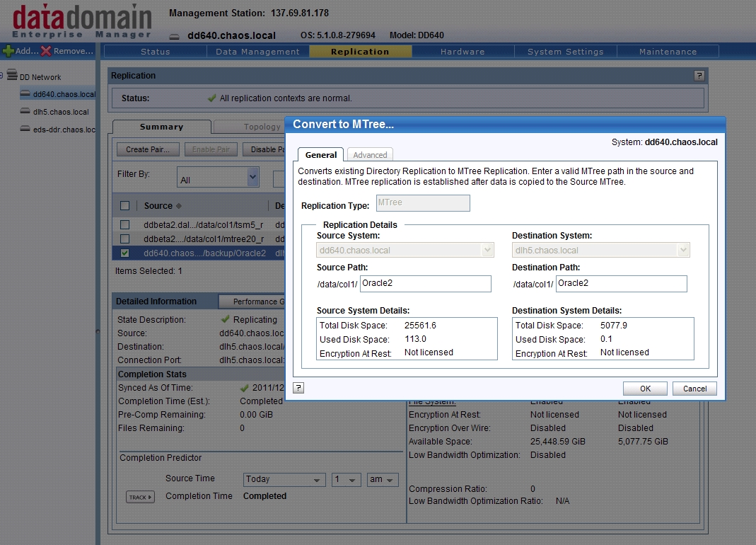The width and height of the screenshot is (756, 545).
Task: Switch to the Advanced tab in the dialog
Action: tap(370, 154)
